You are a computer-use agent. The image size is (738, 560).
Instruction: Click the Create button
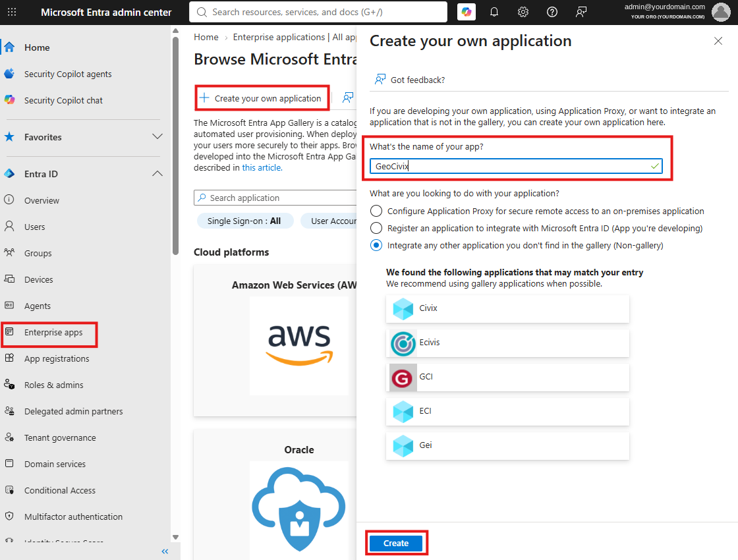point(396,543)
